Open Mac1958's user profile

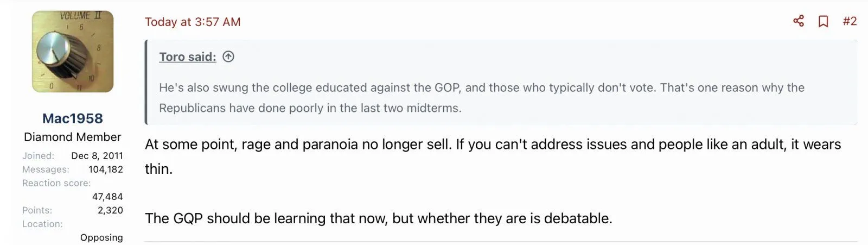(73, 118)
